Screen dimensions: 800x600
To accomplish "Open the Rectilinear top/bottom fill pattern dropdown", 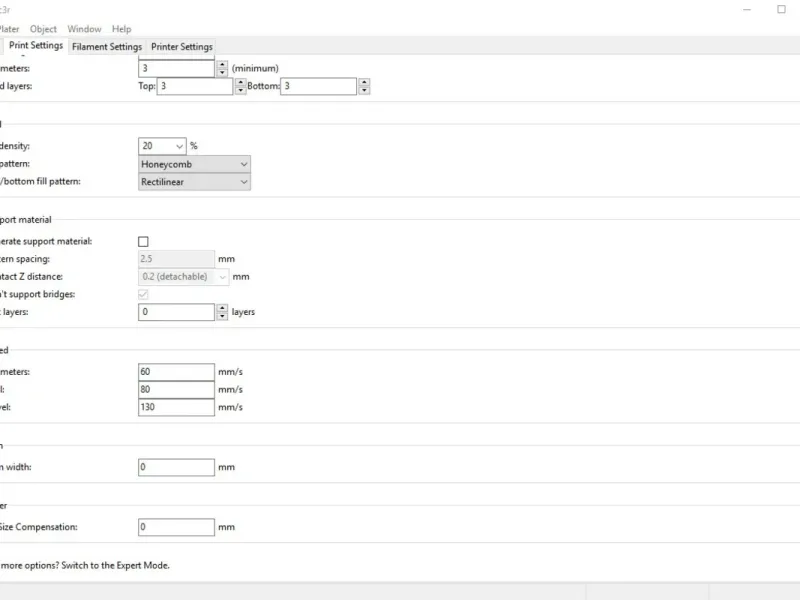I will (x=243, y=182).
